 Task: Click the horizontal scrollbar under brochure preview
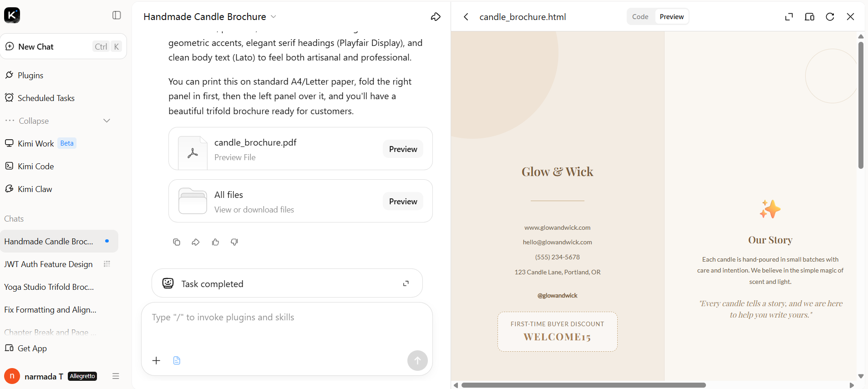584,385
